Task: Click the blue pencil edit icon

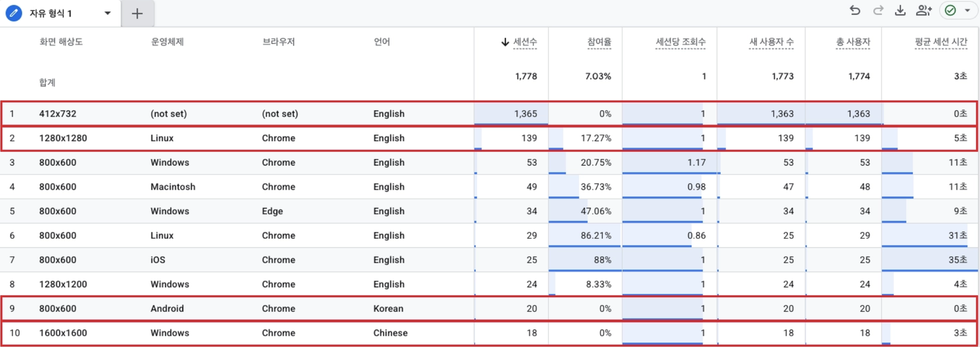Action: point(13,13)
